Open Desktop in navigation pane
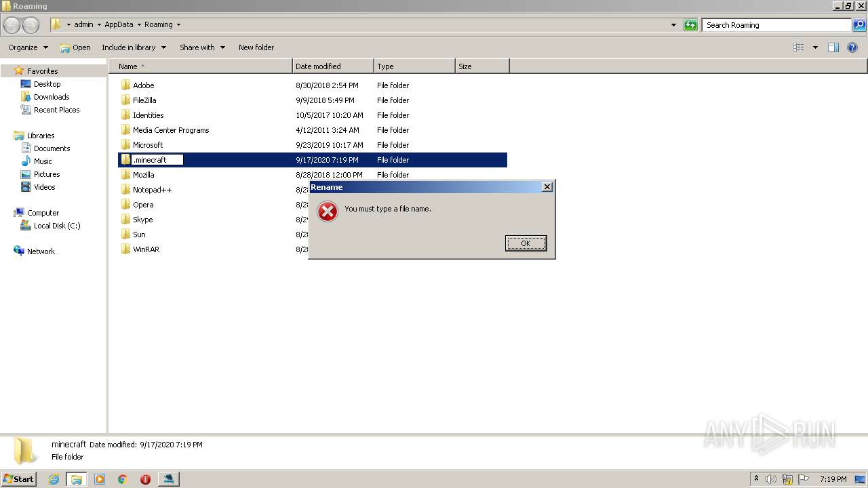The width and height of the screenshot is (868, 488). click(x=47, y=84)
